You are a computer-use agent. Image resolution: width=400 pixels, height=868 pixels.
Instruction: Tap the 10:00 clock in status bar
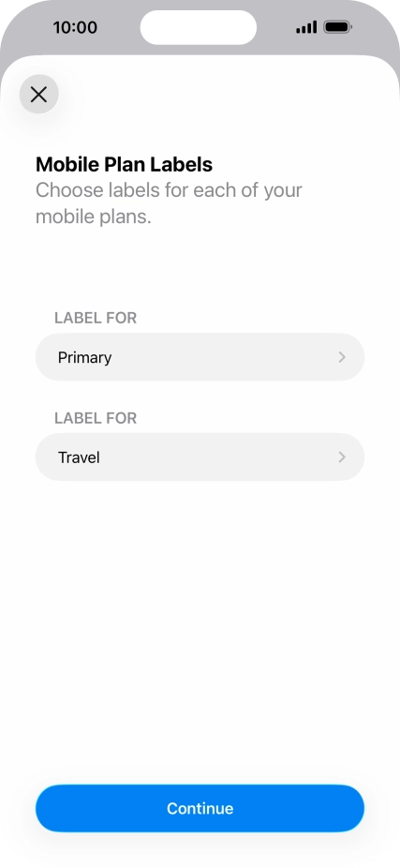pyautogui.click(x=75, y=27)
